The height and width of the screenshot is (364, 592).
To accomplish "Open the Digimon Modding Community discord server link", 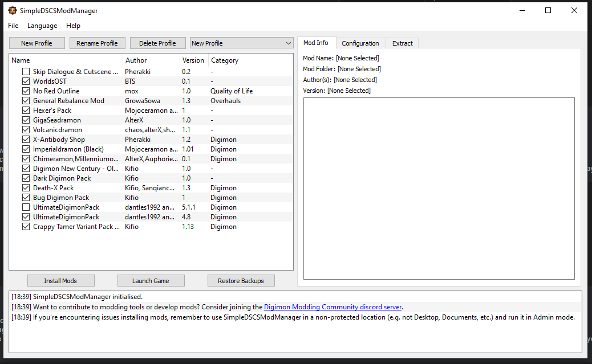I will (333, 307).
